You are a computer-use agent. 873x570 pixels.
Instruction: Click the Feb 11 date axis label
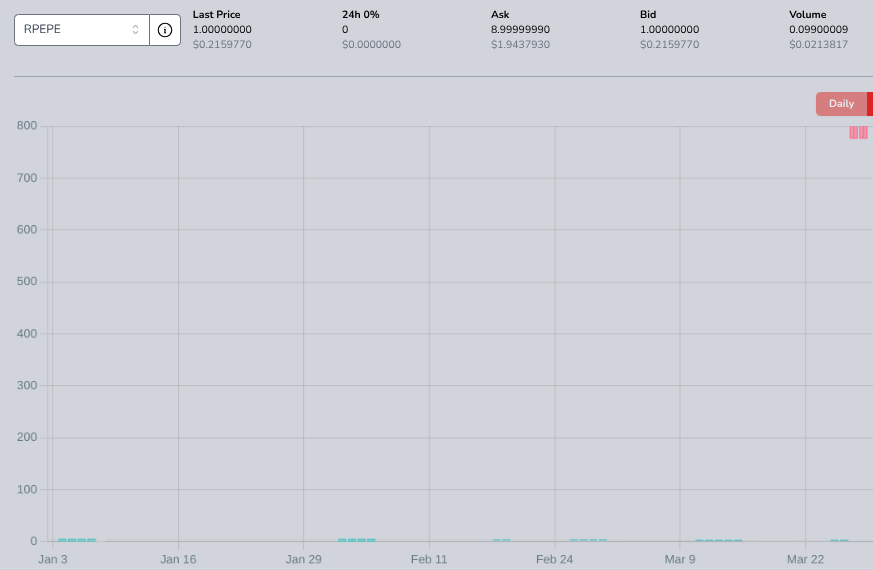[x=429, y=559]
